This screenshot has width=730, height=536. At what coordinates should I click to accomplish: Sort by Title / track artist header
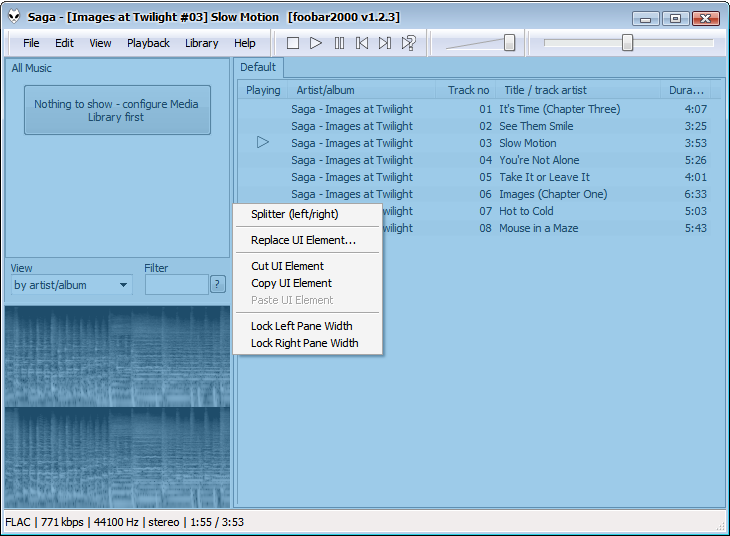click(578, 90)
